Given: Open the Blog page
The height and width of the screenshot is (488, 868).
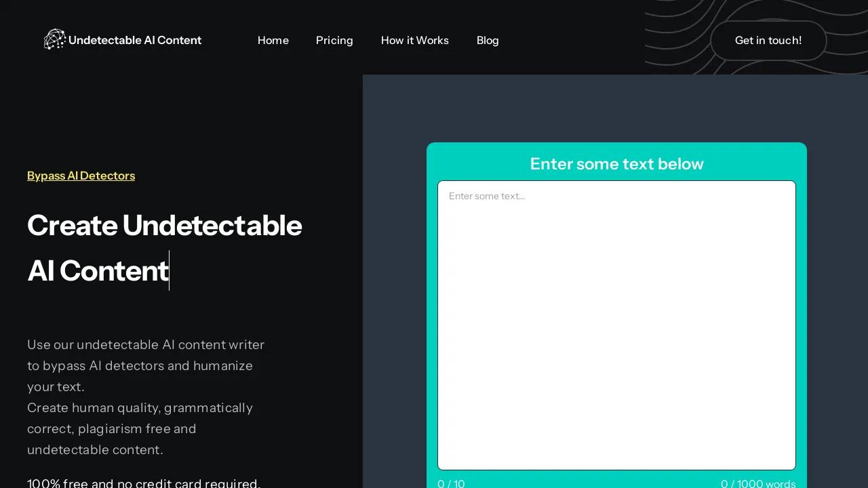Looking at the screenshot, I should coord(488,41).
